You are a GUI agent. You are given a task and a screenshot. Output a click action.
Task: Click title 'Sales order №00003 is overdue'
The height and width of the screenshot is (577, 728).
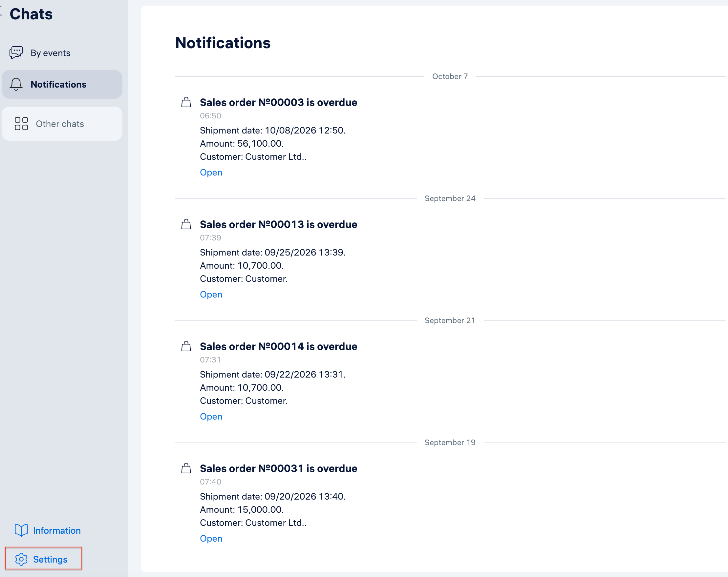point(279,102)
